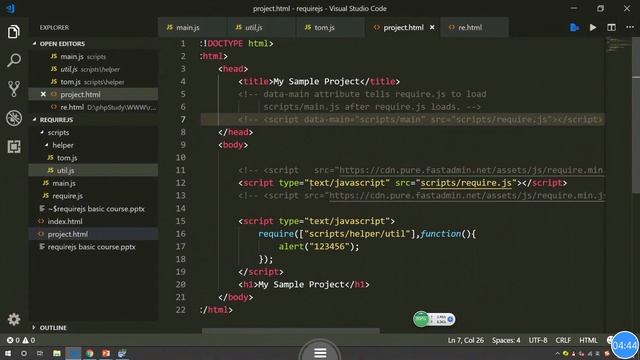This screenshot has height=360, width=640.
Task: Click the My Sample Project title text
Action: 316,81
